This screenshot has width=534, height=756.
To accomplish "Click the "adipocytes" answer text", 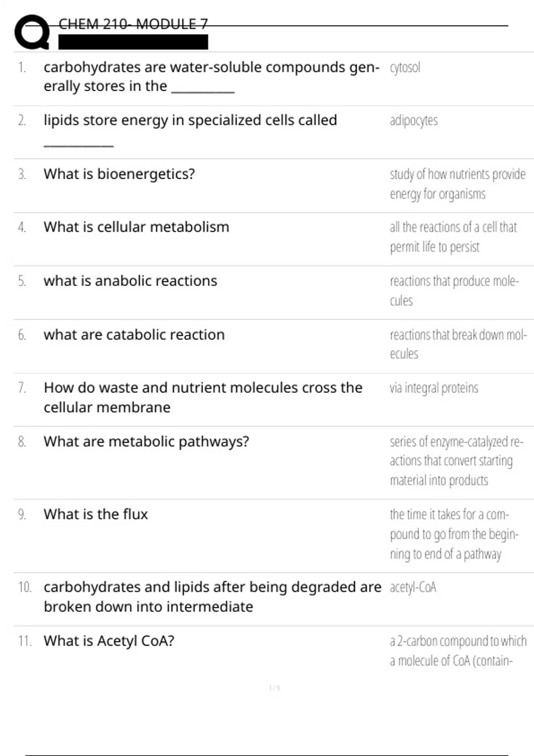I will tap(413, 121).
